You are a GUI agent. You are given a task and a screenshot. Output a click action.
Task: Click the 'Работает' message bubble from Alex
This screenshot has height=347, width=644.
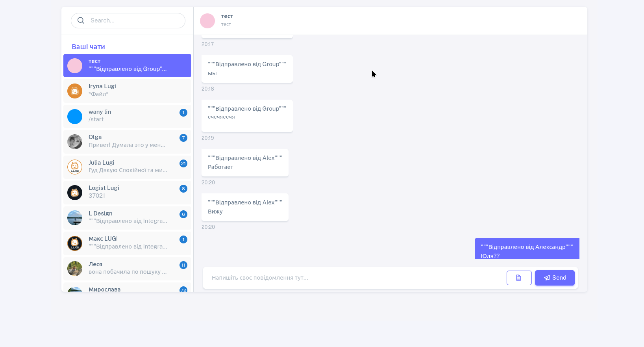click(245, 163)
